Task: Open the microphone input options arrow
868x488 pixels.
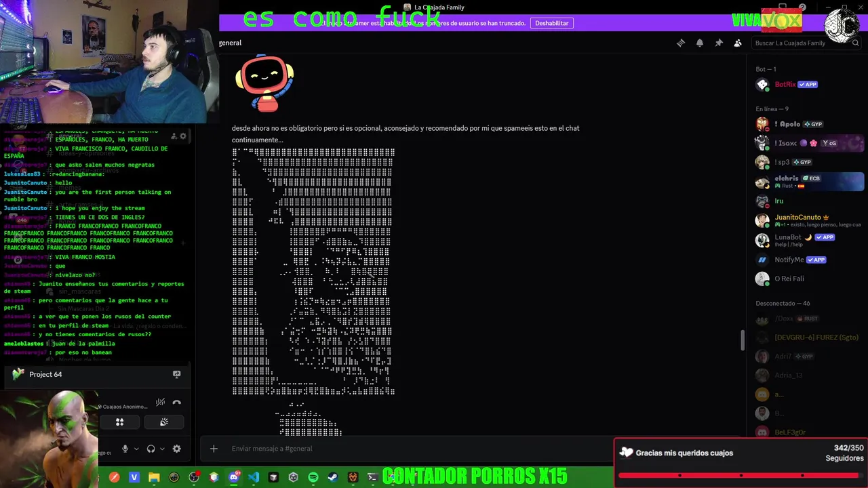Action: (136, 449)
